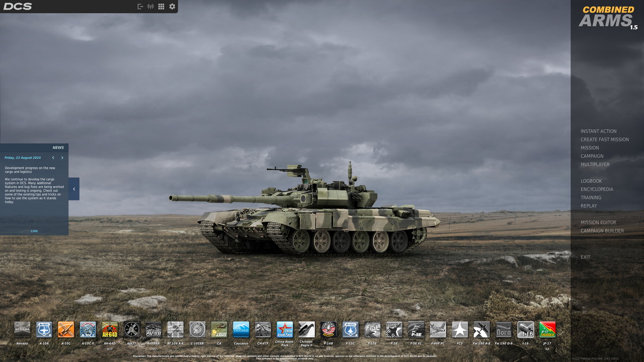Image resolution: width=644 pixels, height=362 pixels.
Task: Select the AH-64D module icon
Action: pos(110,329)
